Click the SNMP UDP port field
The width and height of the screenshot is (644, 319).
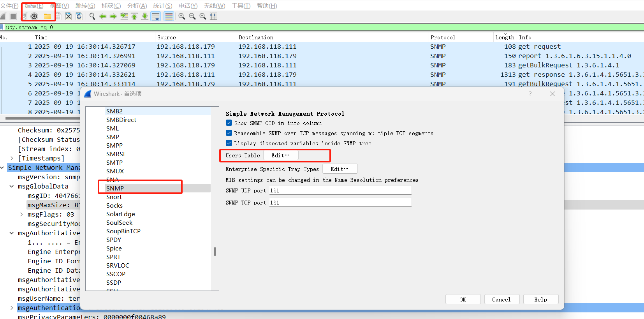[340, 190]
